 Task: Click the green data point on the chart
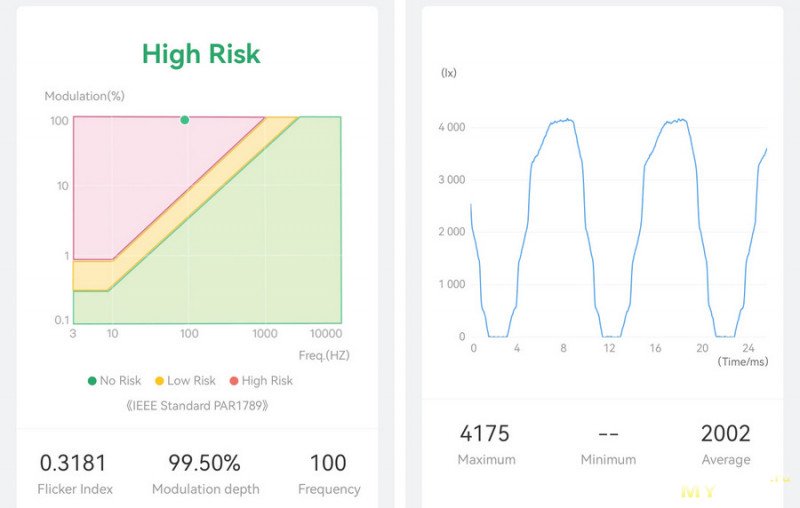coord(184,120)
